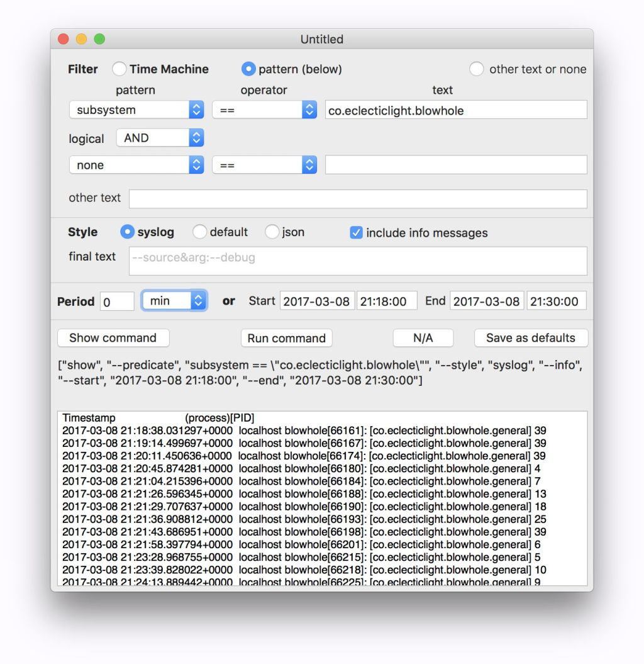Open the 'none' pattern dropdown
Screen dimensions: 644x664
[x=136, y=166]
